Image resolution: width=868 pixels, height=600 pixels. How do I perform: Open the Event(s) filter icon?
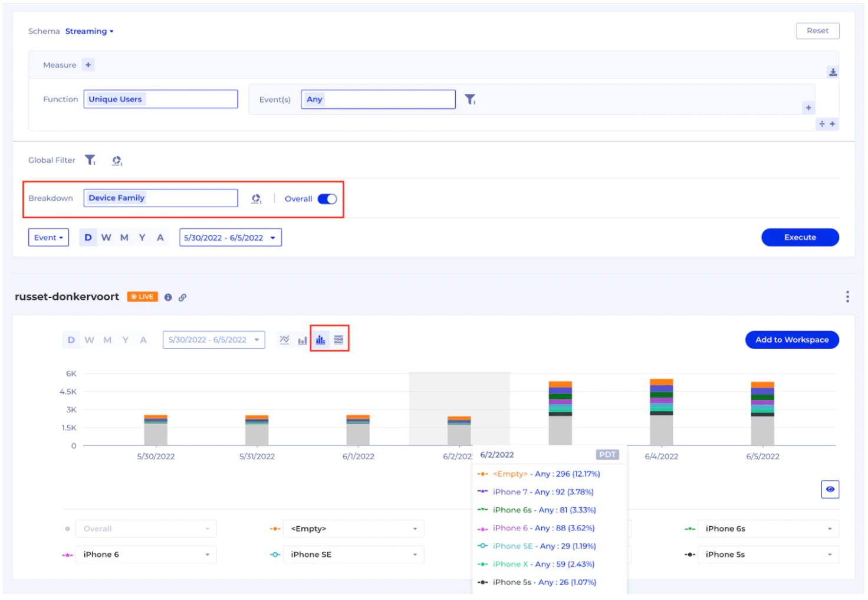pyautogui.click(x=470, y=99)
